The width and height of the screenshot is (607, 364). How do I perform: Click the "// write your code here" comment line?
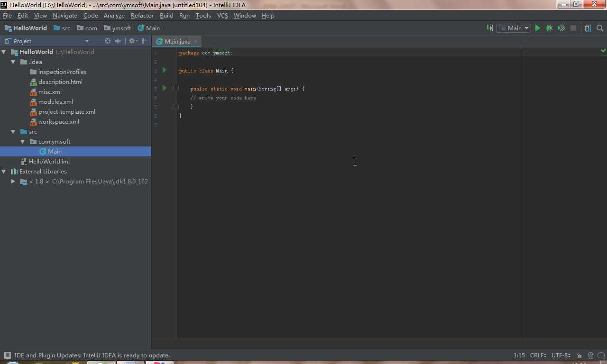point(223,98)
